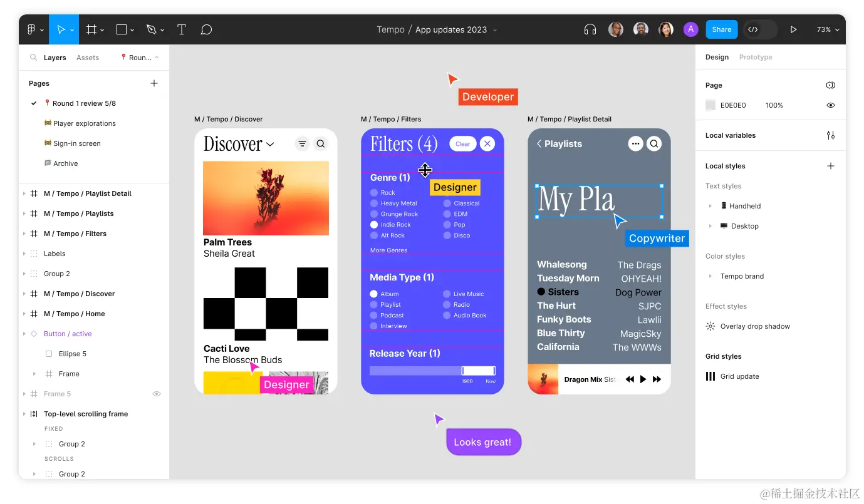
Task: Toggle Dev Mode code switch
Action: coord(760,29)
